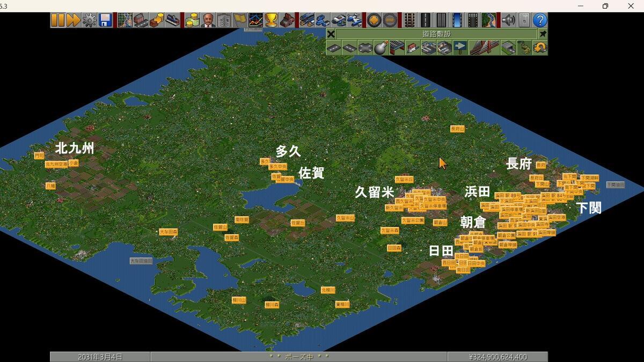Click the 東柳川 station sign
The width and height of the screenshot is (644, 362).
click(x=342, y=304)
